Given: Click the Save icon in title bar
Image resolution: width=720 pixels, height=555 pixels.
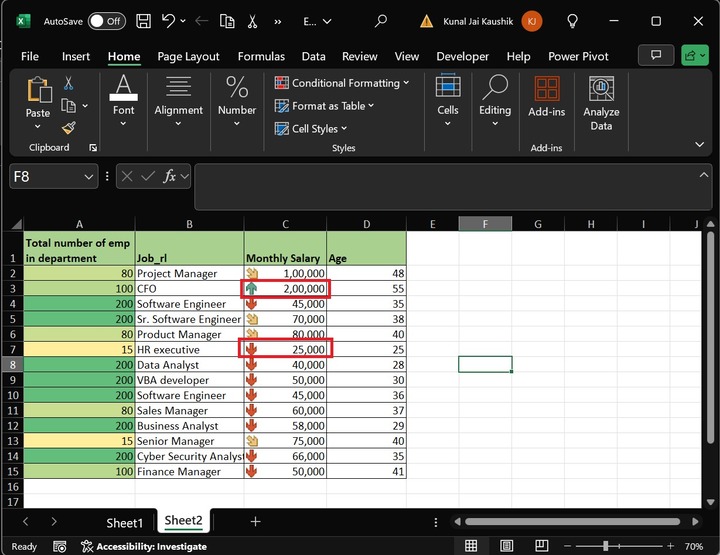Looking at the screenshot, I should [144, 20].
